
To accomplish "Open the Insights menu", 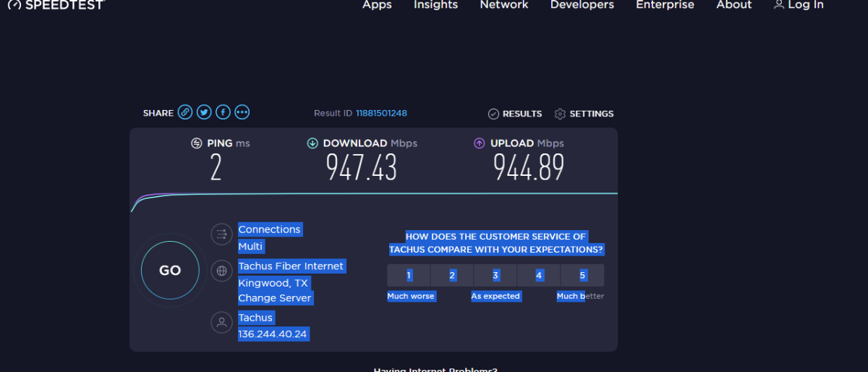I will click(x=435, y=5).
